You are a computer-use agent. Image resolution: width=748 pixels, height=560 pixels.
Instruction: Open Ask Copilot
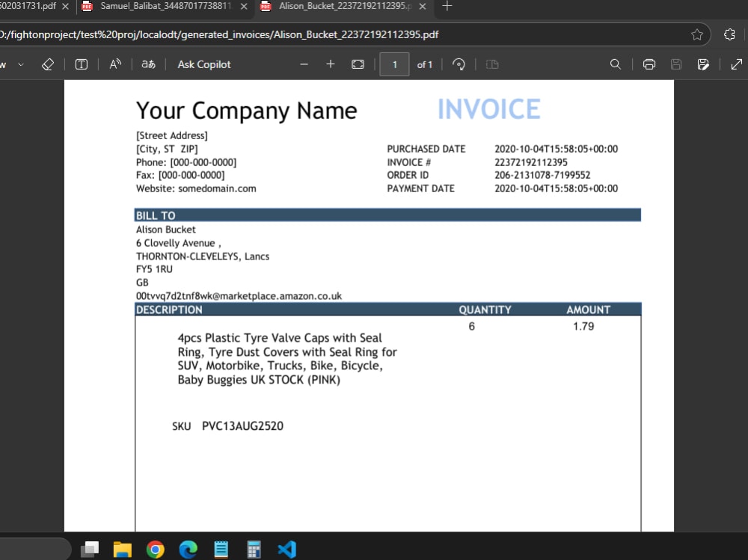tap(204, 64)
